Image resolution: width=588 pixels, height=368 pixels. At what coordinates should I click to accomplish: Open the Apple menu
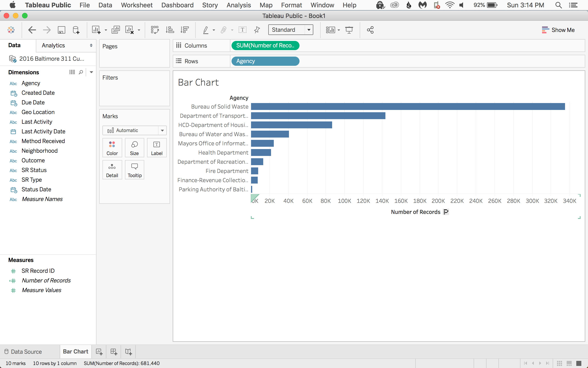click(x=12, y=5)
